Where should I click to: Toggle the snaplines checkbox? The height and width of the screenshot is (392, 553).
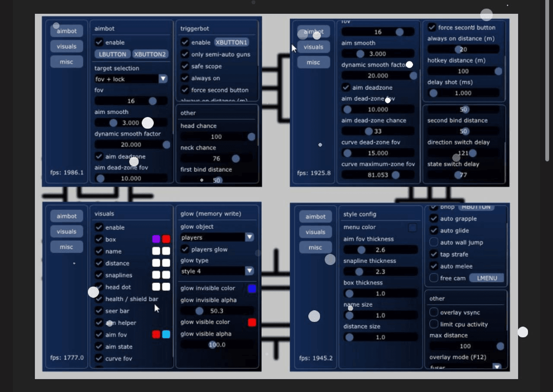tap(99, 275)
